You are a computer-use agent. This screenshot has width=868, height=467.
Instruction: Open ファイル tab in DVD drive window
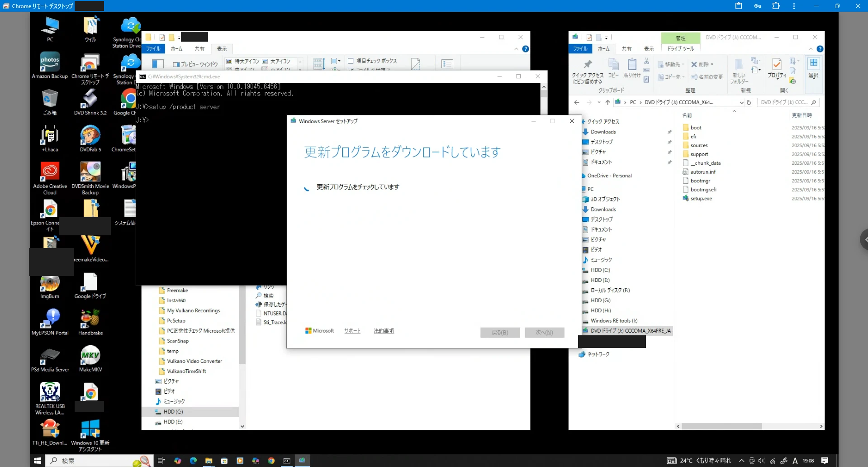[x=580, y=49]
